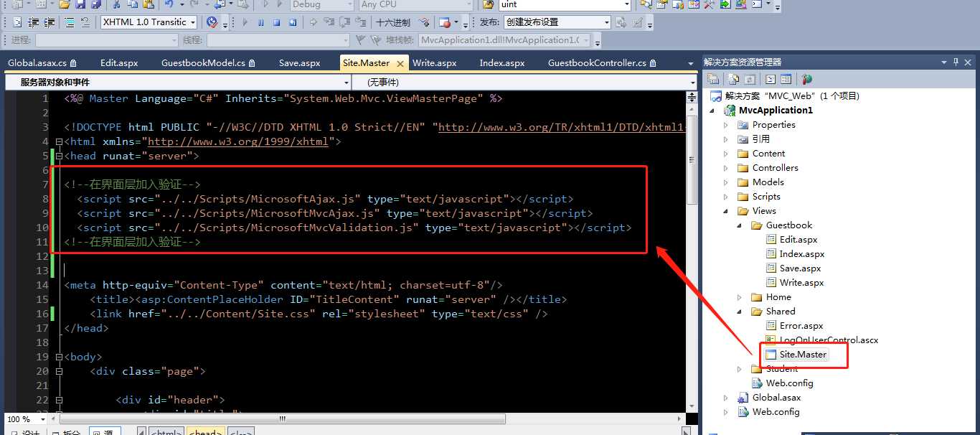Switch to the Edit.aspx tab
Image resolution: width=980 pixels, height=435 pixels.
coord(119,63)
